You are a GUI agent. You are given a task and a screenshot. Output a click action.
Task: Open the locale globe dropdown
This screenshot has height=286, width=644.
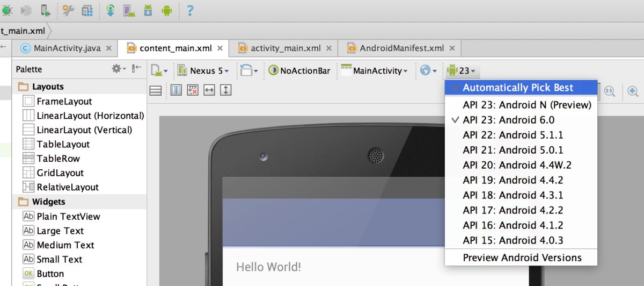tap(428, 70)
